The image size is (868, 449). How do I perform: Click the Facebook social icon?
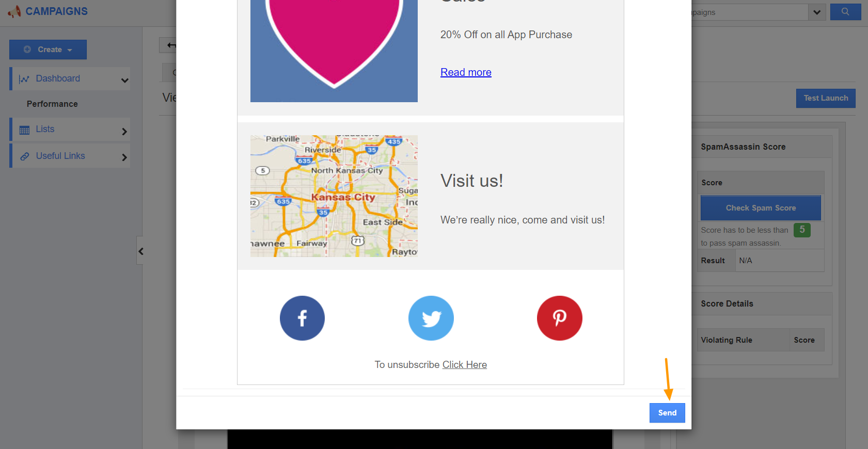pyautogui.click(x=302, y=318)
